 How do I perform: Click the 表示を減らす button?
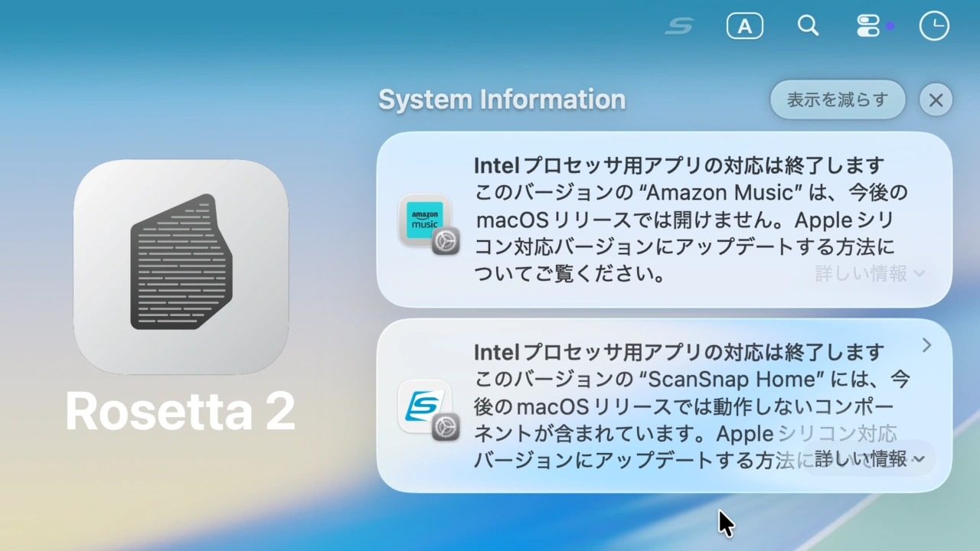point(837,99)
